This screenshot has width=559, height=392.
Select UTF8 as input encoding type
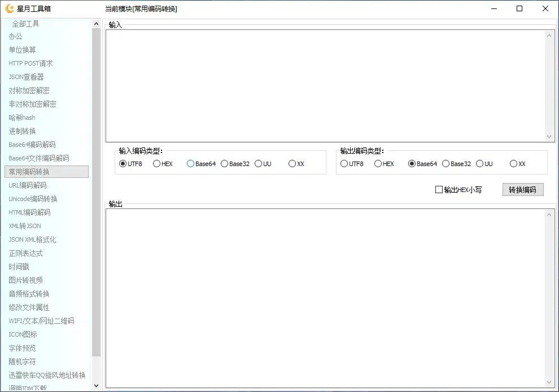coord(130,164)
